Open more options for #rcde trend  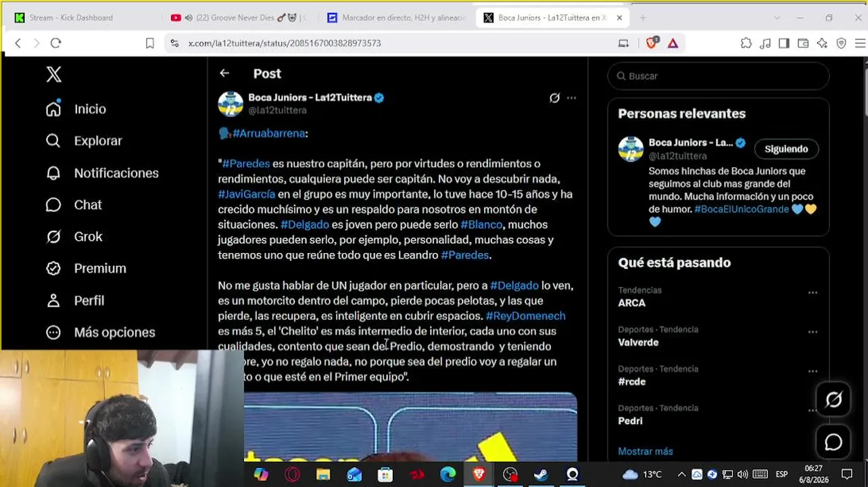813,371
